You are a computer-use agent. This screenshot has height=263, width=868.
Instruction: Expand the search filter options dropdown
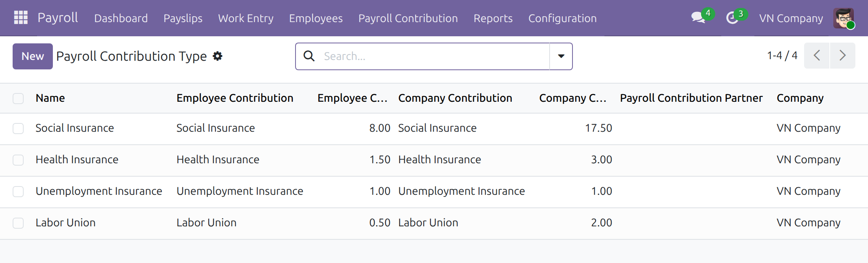(561, 56)
